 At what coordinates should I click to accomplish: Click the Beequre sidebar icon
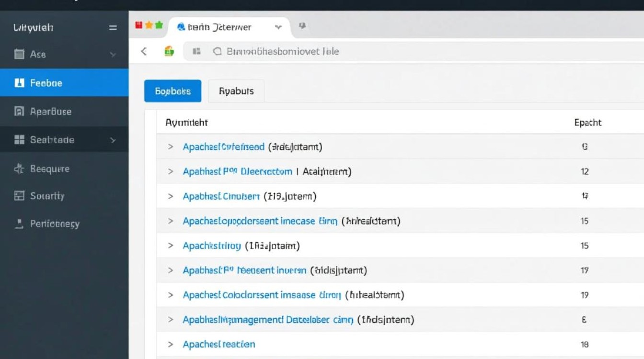(19, 168)
